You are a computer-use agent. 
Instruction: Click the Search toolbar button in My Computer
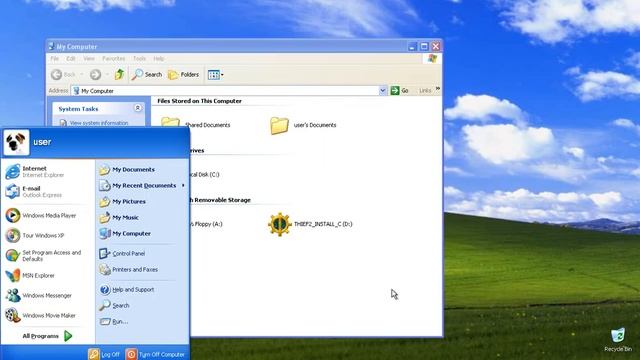(x=147, y=74)
